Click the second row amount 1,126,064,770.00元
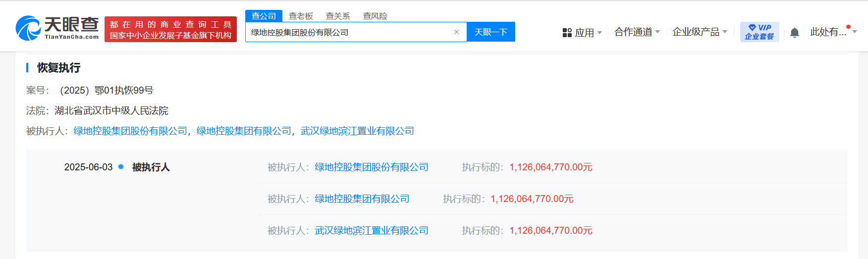Screen dimensions: 868x259 tap(532, 199)
